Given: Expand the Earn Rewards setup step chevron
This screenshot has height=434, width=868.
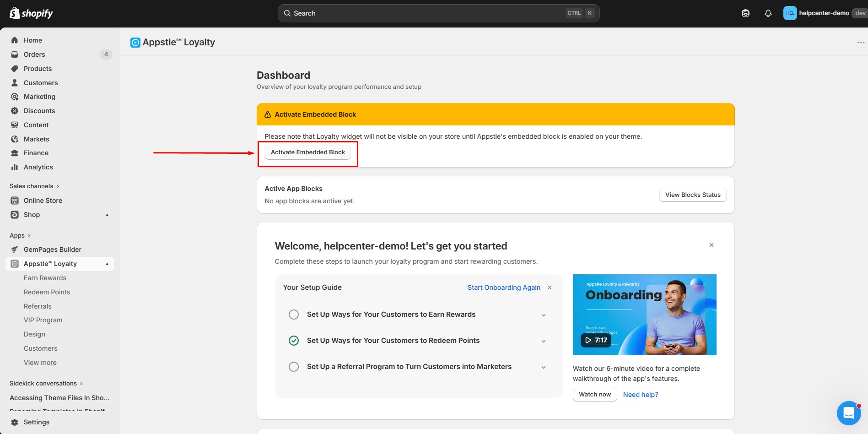Looking at the screenshot, I should [544, 315].
